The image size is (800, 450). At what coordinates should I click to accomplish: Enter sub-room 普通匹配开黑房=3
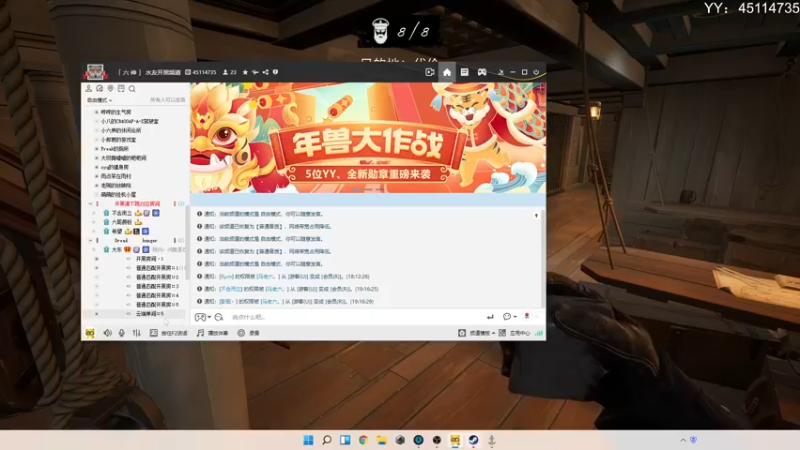click(157, 286)
